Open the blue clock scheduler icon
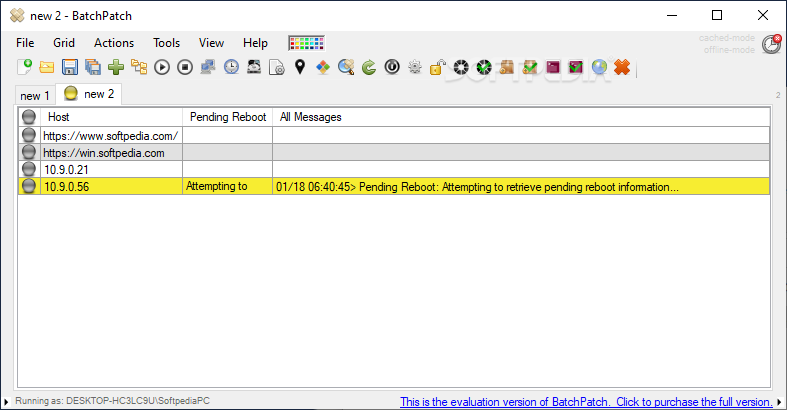 pos(231,67)
